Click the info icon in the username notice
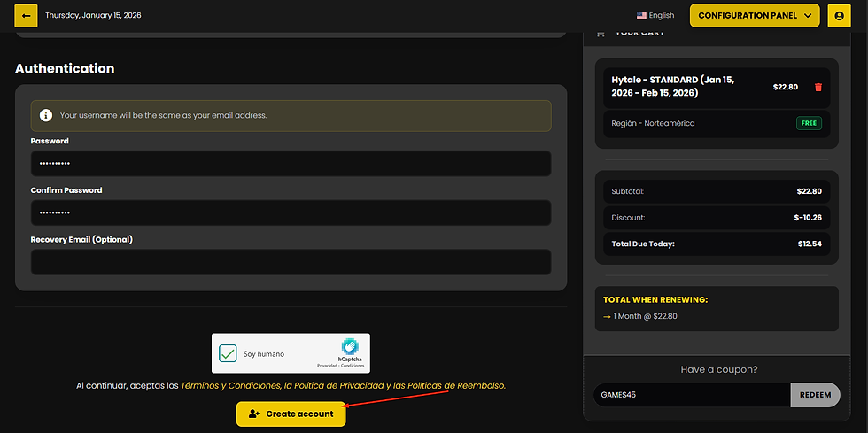Viewport: 868px width, 433px height. point(46,115)
